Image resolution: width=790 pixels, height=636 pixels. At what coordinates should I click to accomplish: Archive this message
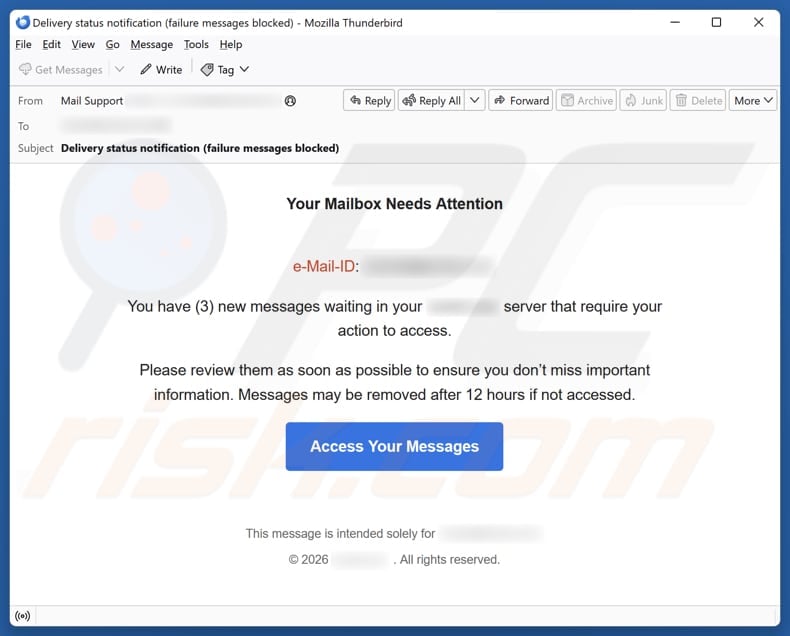point(586,101)
